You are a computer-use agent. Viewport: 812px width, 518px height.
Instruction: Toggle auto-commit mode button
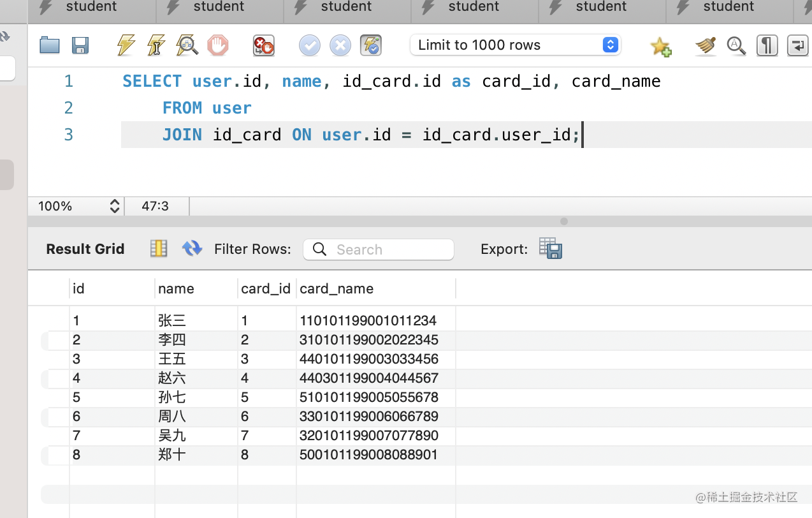(371, 45)
